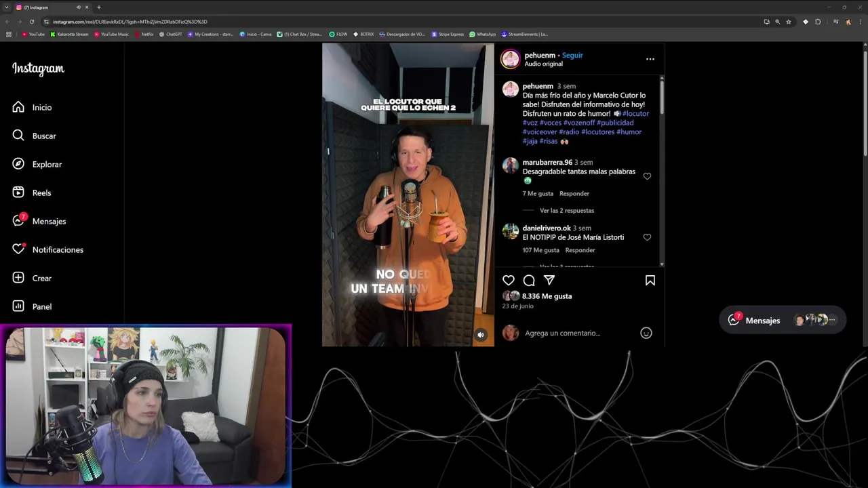Screen dimensions: 868x488
Task: Open Inicio in the Instagram sidebar
Action: tap(32, 107)
